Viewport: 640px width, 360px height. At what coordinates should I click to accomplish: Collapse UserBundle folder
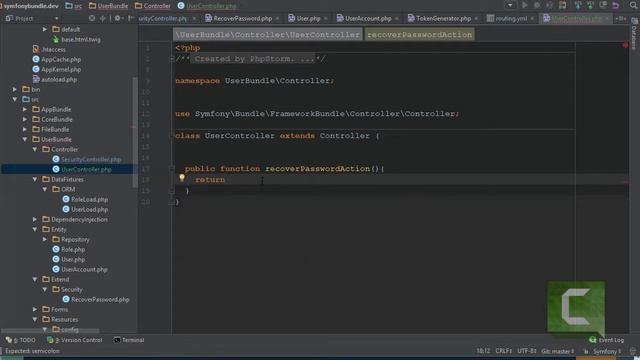(x=25, y=139)
